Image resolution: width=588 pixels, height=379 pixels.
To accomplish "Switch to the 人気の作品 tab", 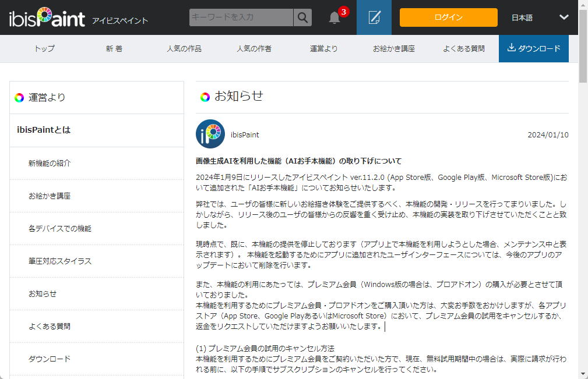I will [183, 48].
